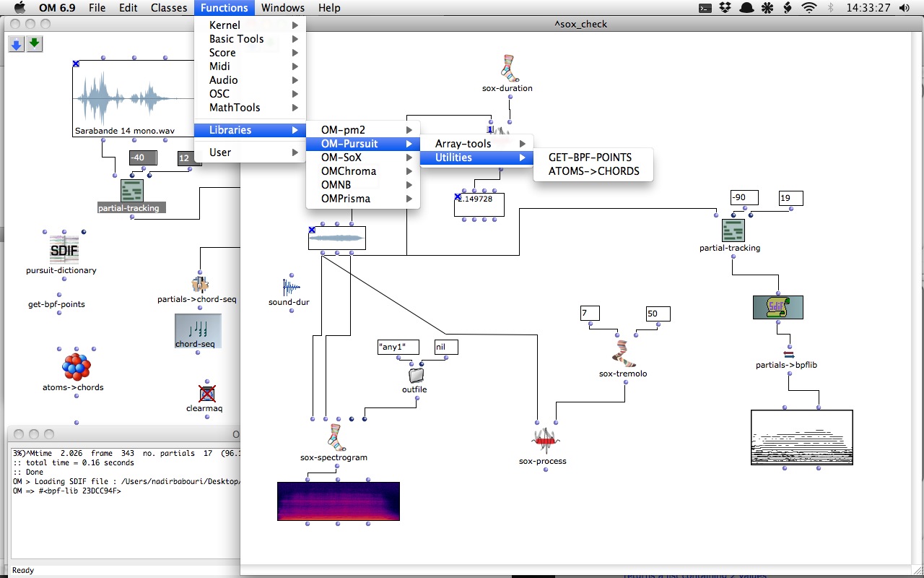Open the OM-SoX library submenu
The height and width of the screenshot is (578, 924).
pyautogui.click(x=363, y=158)
